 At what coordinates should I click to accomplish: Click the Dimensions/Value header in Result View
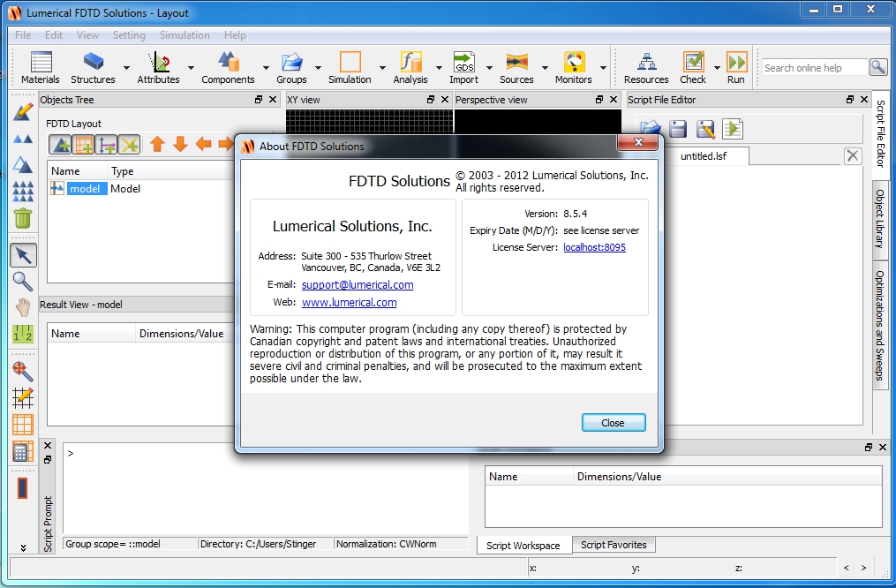[181, 333]
